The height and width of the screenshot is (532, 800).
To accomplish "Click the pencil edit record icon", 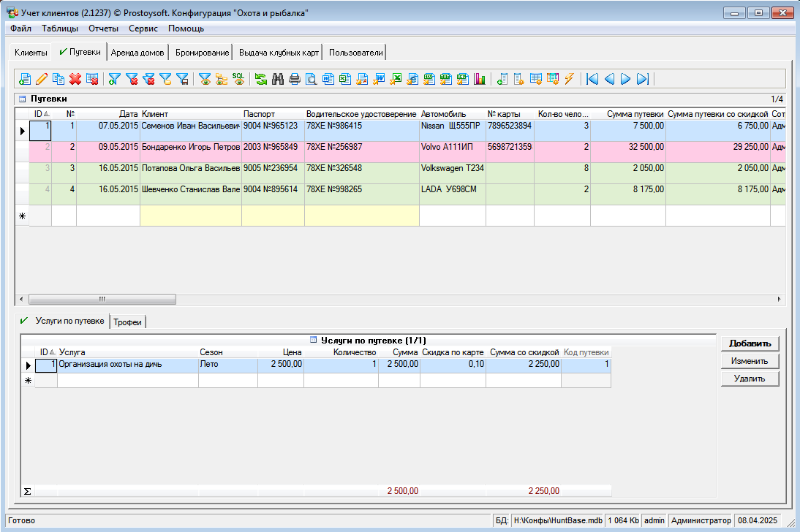I will click(42, 79).
